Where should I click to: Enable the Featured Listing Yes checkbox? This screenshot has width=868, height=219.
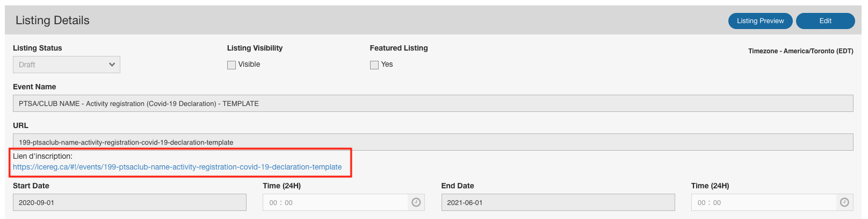point(374,65)
